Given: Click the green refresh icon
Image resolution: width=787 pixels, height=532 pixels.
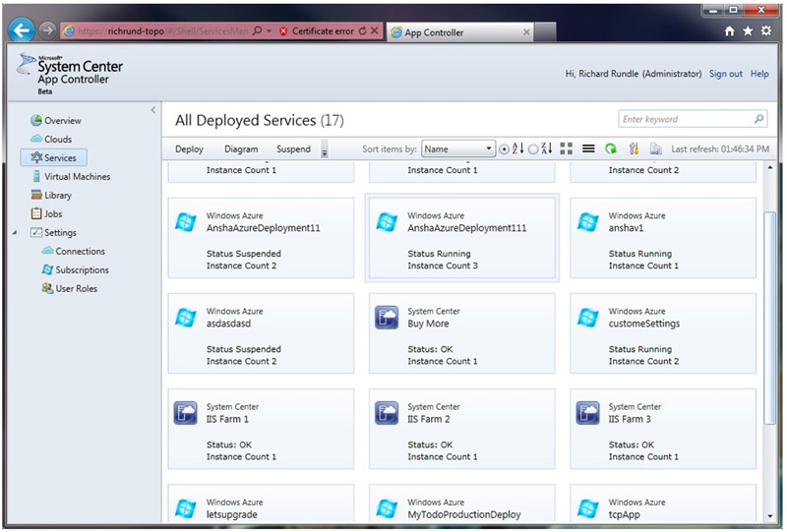Looking at the screenshot, I should (610, 148).
